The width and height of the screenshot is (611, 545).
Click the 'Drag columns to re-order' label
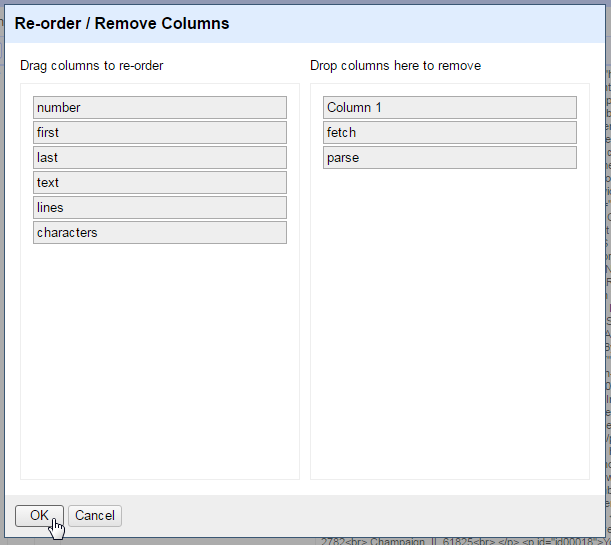pyautogui.click(x=92, y=66)
